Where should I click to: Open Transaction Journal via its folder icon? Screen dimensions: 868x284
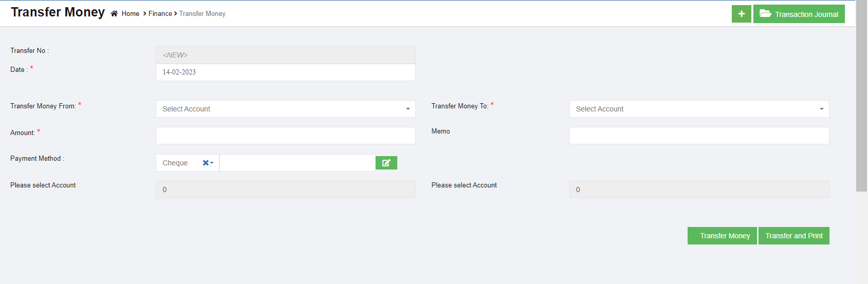(x=765, y=14)
